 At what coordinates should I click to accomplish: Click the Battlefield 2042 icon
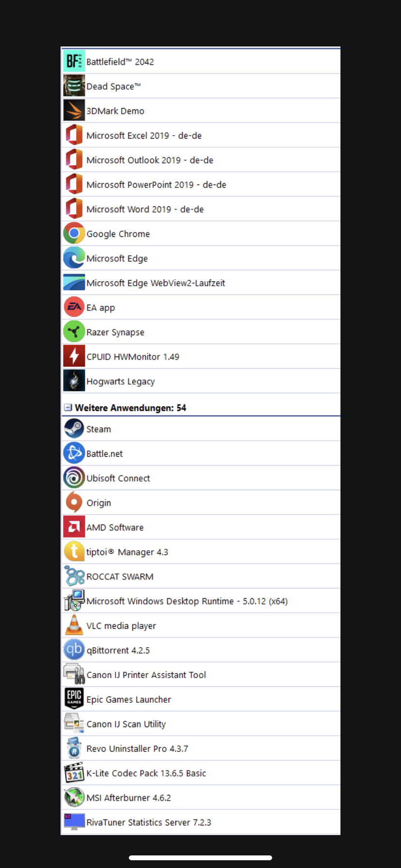(x=74, y=62)
